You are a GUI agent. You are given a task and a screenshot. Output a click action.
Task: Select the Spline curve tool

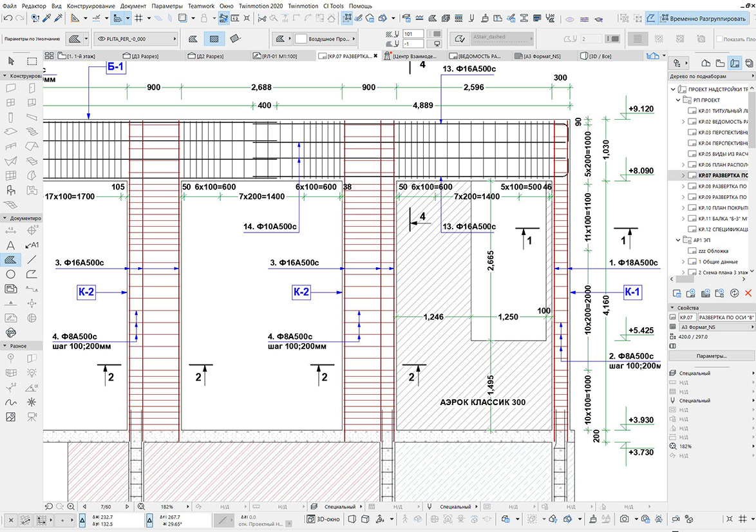pyautogui.click(x=10, y=403)
